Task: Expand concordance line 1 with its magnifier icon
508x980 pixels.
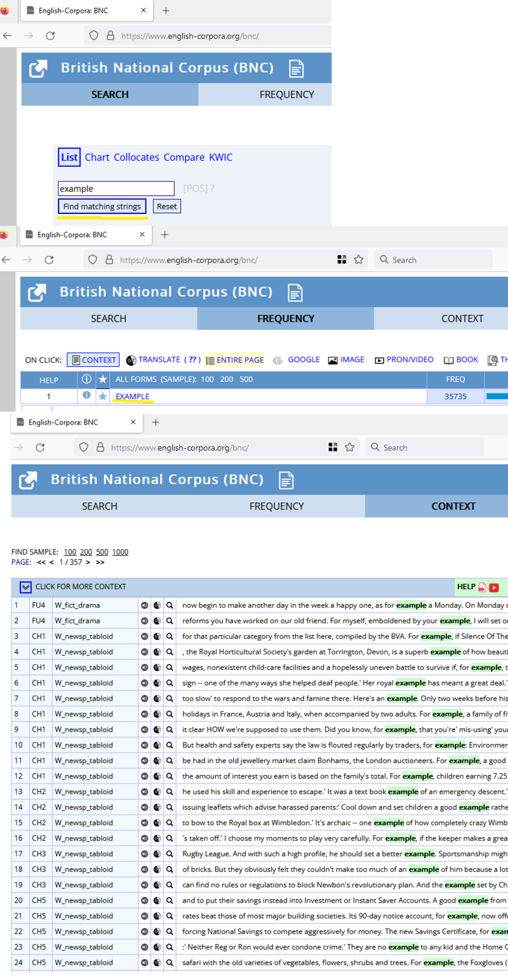Action: [170, 604]
